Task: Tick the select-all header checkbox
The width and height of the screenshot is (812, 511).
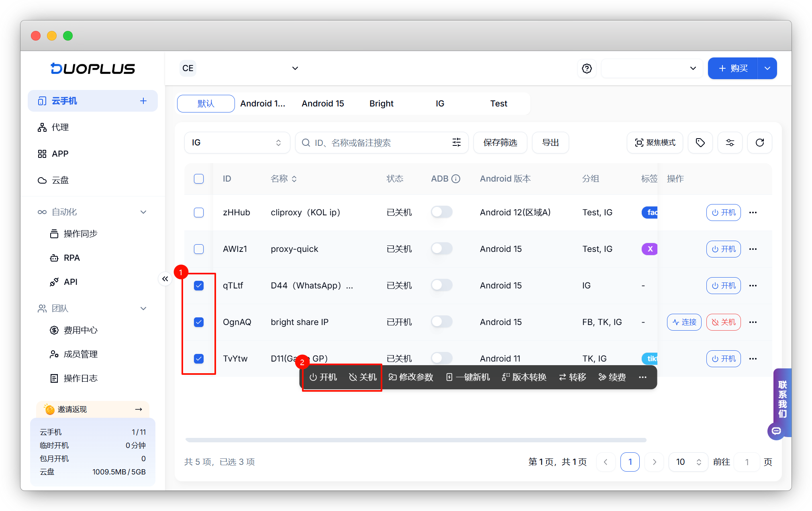Action: pos(199,179)
